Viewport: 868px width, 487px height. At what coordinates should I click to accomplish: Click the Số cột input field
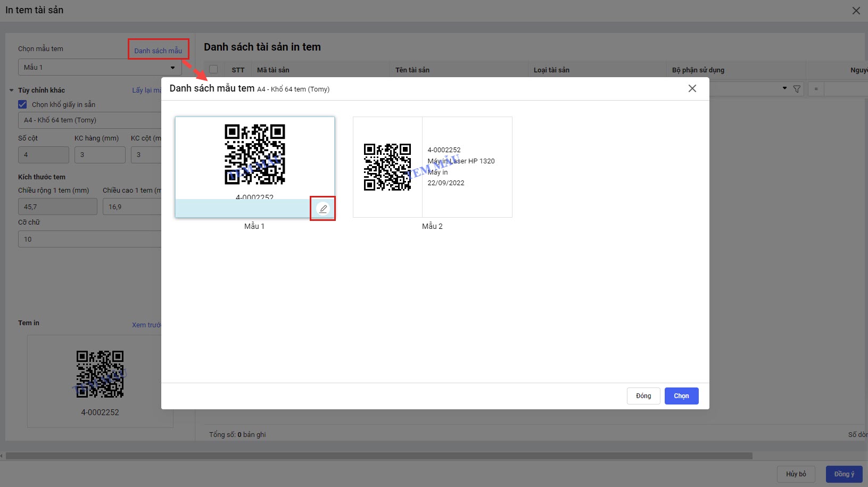44,155
